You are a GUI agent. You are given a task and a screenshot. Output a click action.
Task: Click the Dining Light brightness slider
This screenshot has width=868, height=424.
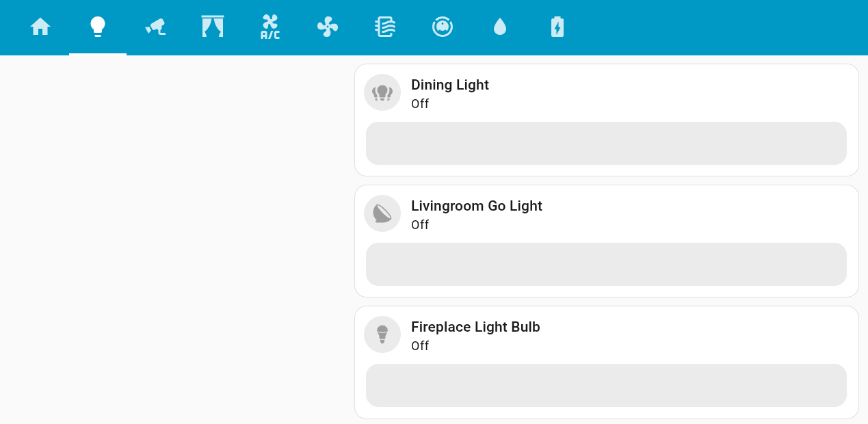coord(606,144)
